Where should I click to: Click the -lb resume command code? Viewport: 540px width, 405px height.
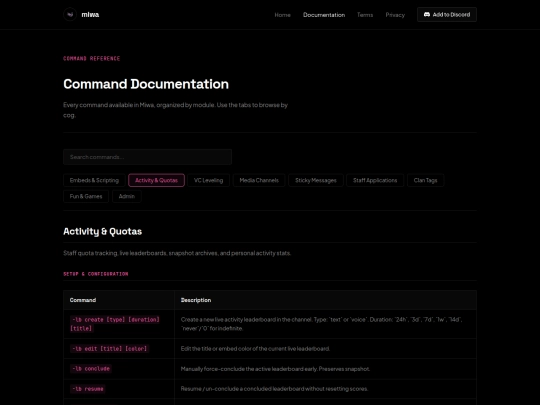(x=87, y=389)
